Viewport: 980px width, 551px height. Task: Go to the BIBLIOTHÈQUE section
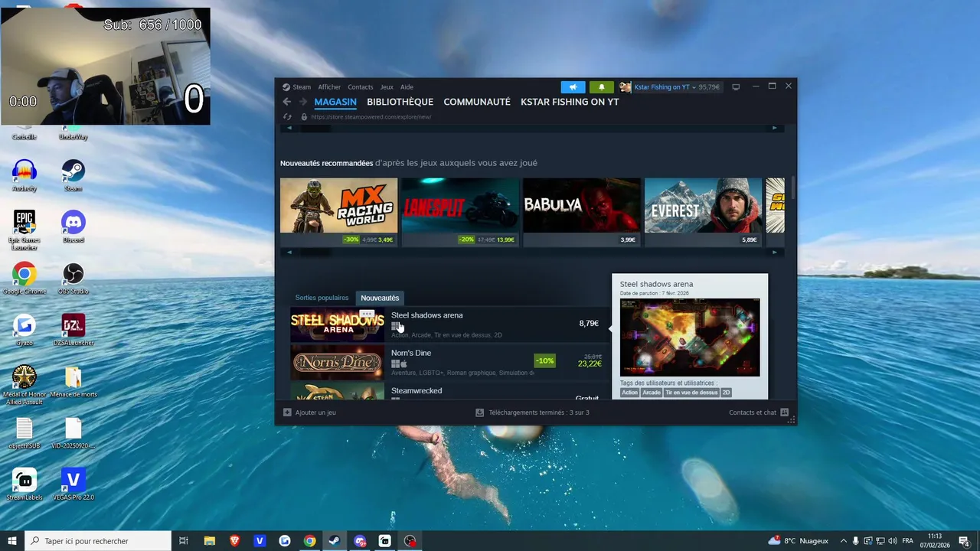pos(400,102)
